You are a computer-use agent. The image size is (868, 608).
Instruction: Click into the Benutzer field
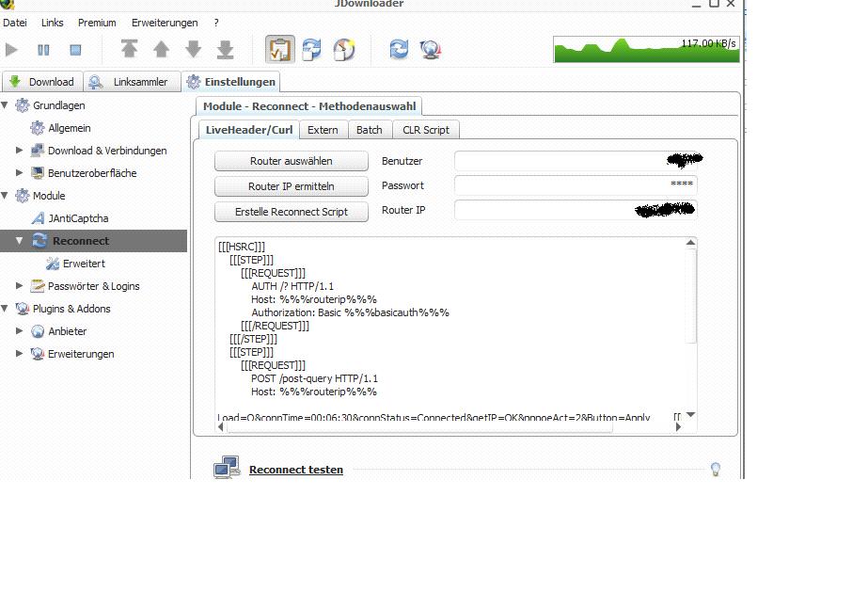576,161
